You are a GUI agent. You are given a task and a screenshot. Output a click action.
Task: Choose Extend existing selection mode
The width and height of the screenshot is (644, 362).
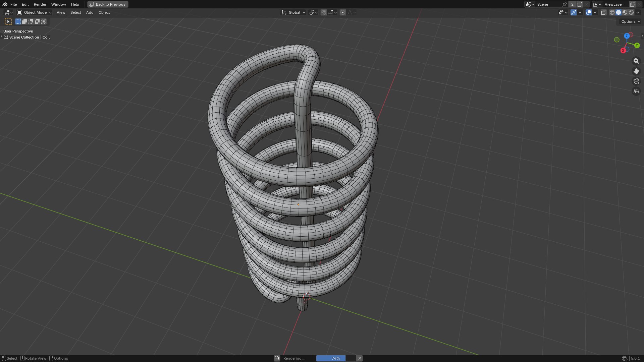click(x=24, y=21)
